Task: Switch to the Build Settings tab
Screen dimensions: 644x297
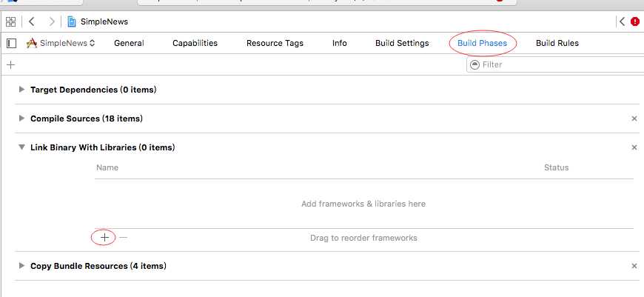Action: pyautogui.click(x=402, y=43)
